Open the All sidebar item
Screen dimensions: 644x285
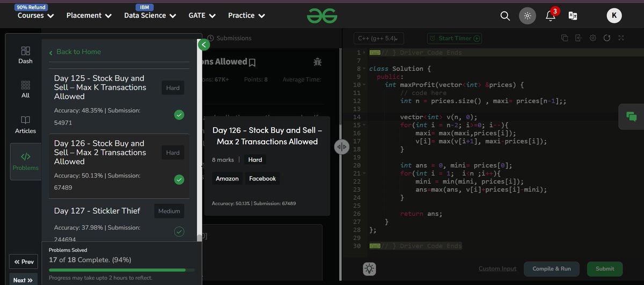click(25, 89)
